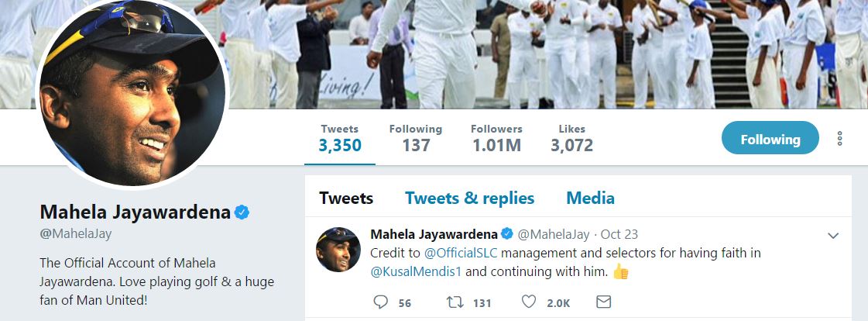The image size is (868, 321).
Task: Click the verified badge beside profile name
Action: pos(242,212)
